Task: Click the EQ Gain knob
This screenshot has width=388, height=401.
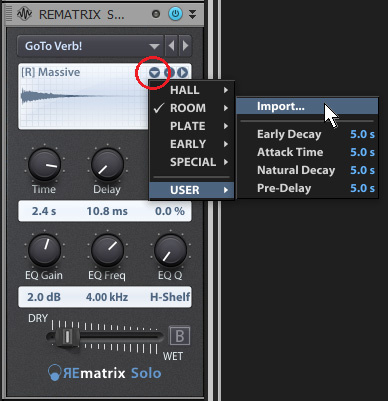Action: [x=44, y=250]
